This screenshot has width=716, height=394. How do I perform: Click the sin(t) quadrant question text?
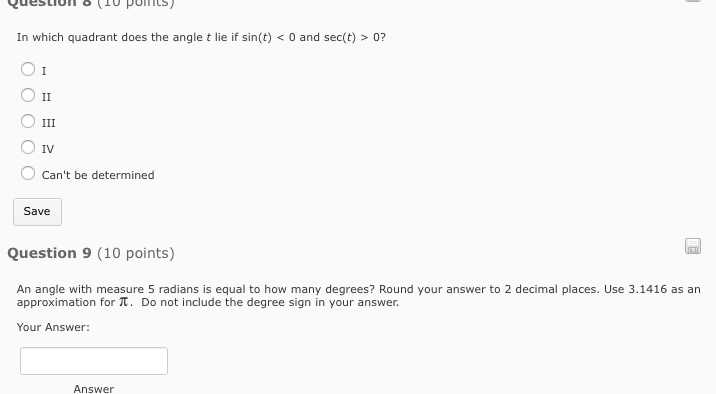click(201, 37)
